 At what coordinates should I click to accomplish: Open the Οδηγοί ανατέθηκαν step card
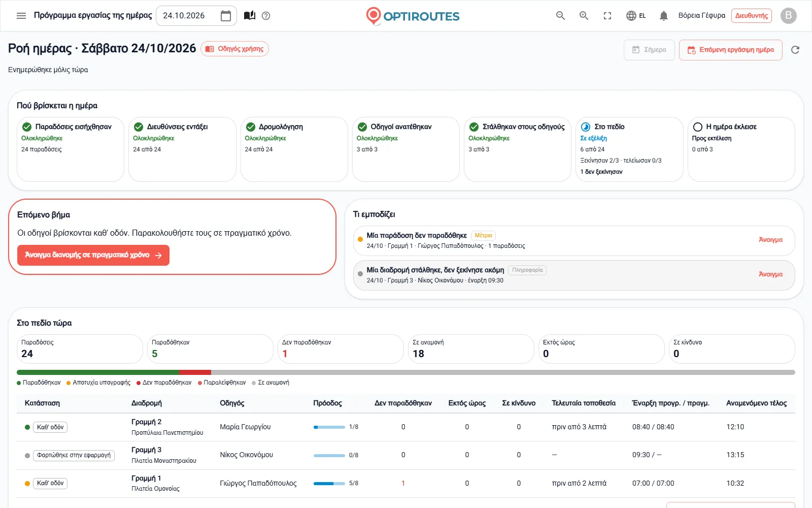[406, 149]
